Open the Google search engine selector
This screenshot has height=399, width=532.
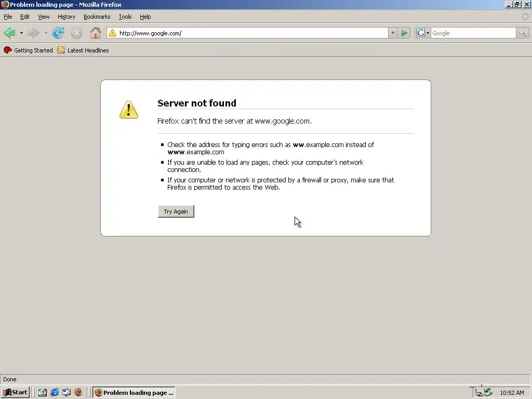click(x=423, y=33)
